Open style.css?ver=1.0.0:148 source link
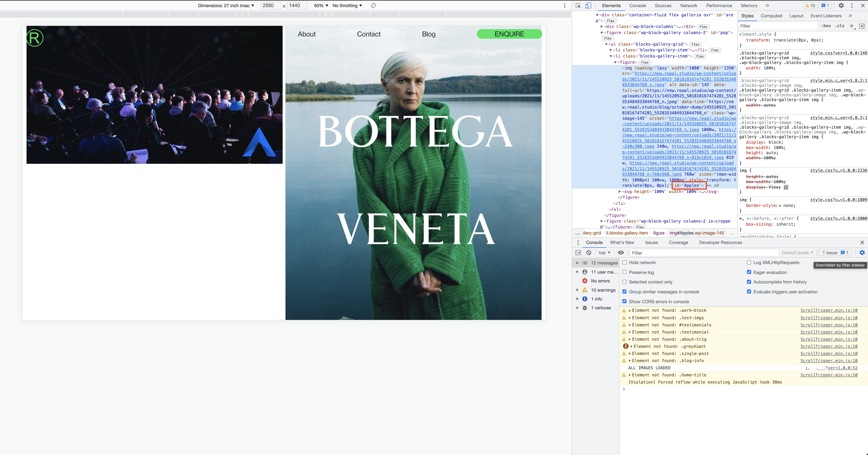Viewport: 868px width, 455px height. (x=838, y=53)
